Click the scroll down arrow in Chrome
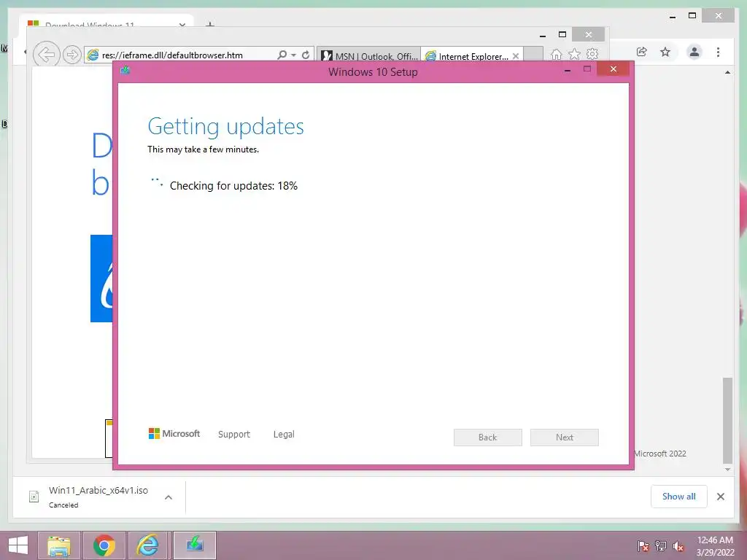Screen dimensions: 747x560 click(x=727, y=470)
